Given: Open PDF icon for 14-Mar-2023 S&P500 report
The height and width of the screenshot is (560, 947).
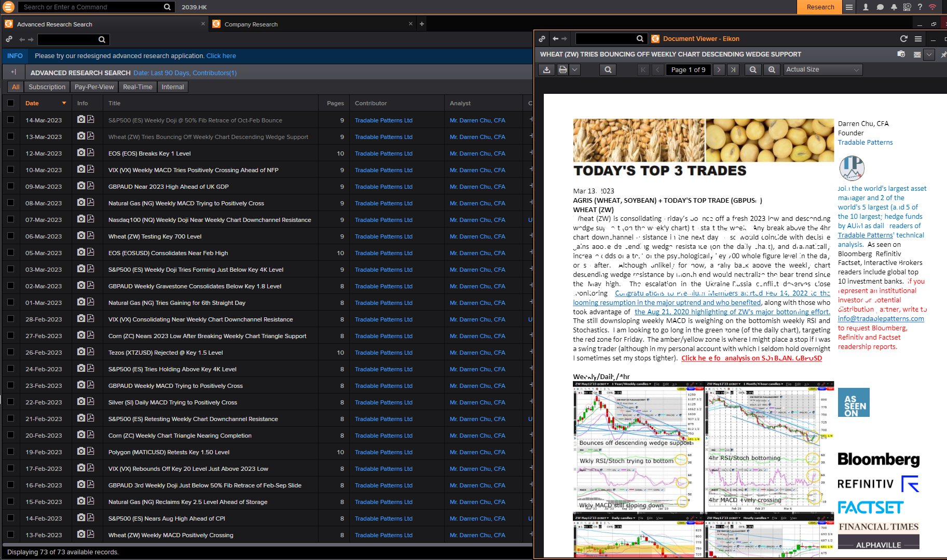Looking at the screenshot, I should [x=91, y=120].
